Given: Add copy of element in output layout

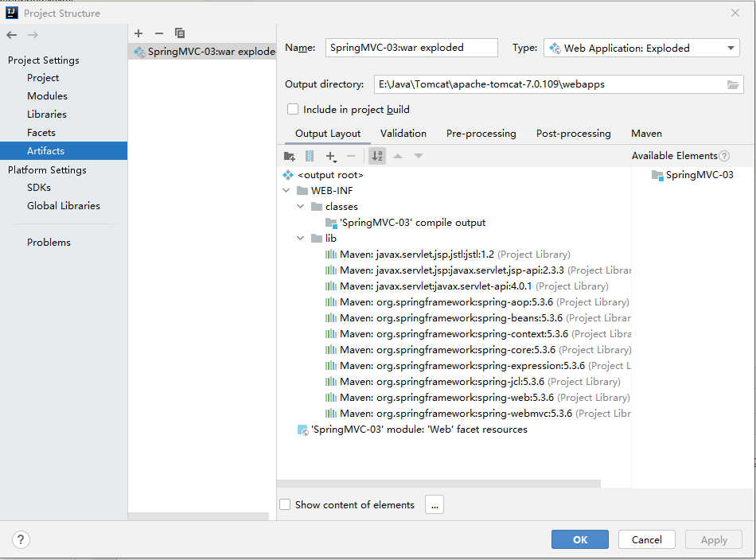Looking at the screenshot, I should coord(331,156).
